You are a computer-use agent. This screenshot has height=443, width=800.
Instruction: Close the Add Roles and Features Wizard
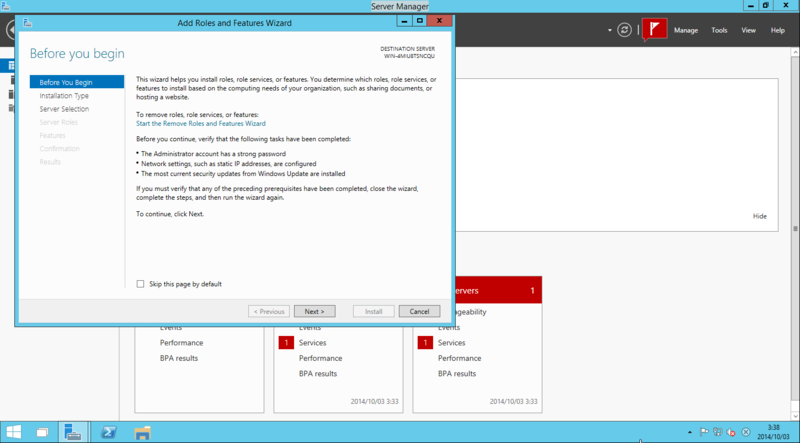coord(439,21)
